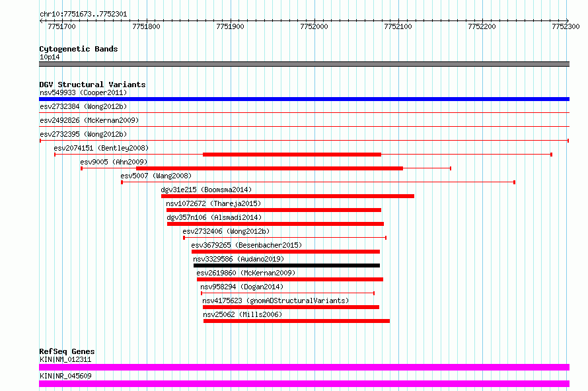Click the dgv31e215 (Boomsma2014) label
This screenshot has height=391, width=588.
click(206, 190)
